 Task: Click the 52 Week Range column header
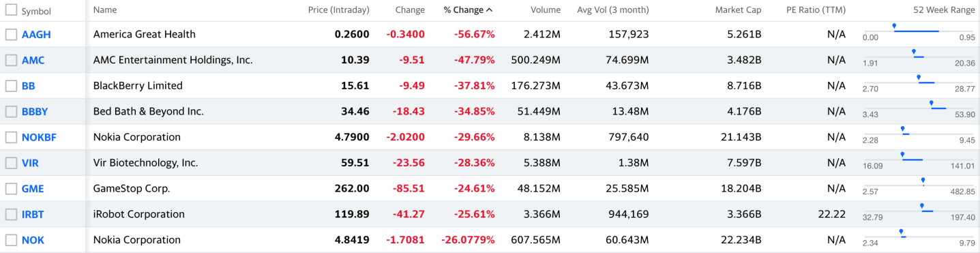tap(944, 10)
